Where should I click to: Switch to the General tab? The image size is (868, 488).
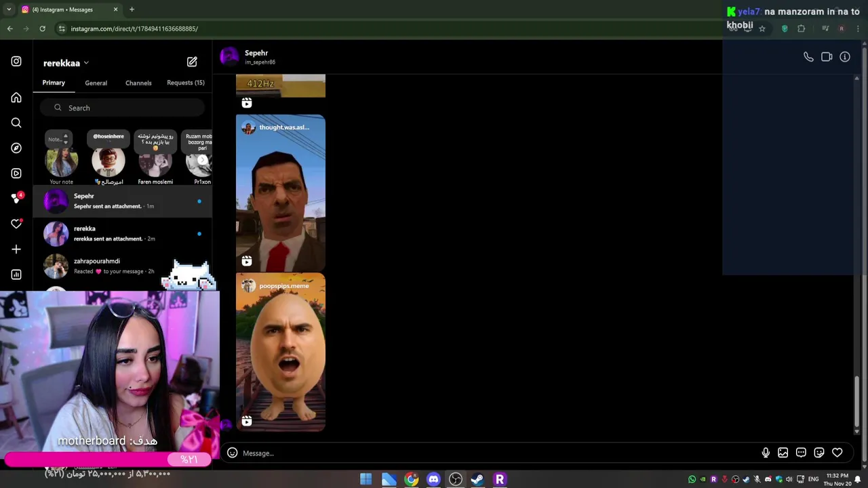tap(96, 83)
